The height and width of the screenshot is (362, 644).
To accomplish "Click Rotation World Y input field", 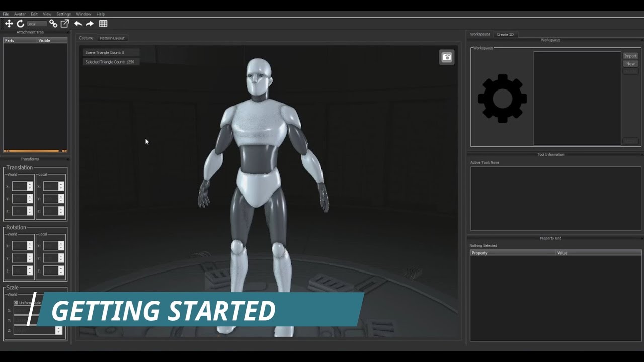I will tap(20, 258).
